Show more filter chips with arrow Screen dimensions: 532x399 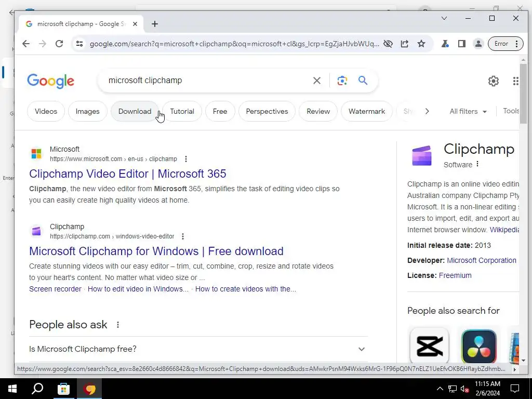[x=427, y=111]
